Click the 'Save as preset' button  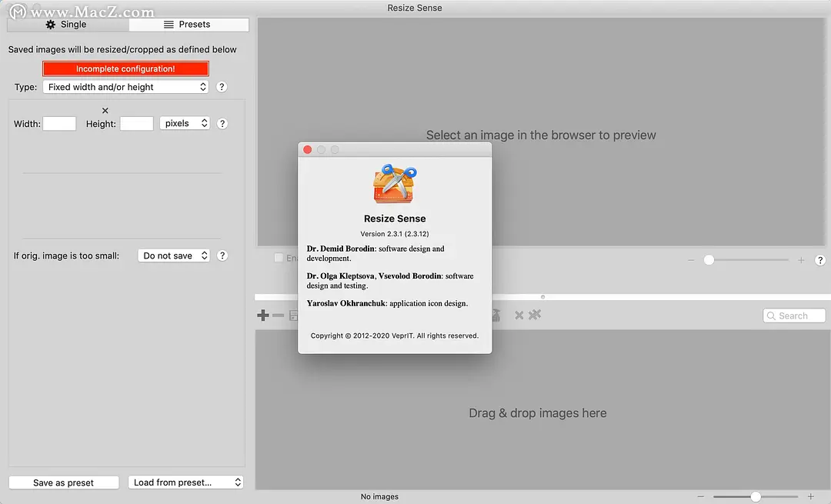click(64, 482)
